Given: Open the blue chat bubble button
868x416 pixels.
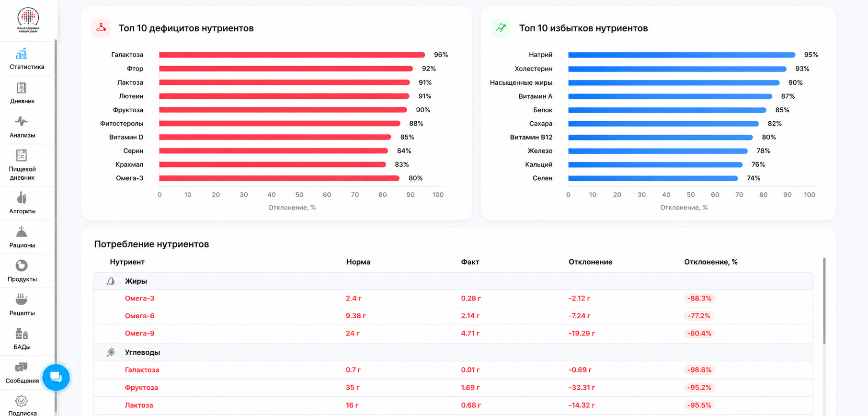Looking at the screenshot, I should (x=56, y=378).
